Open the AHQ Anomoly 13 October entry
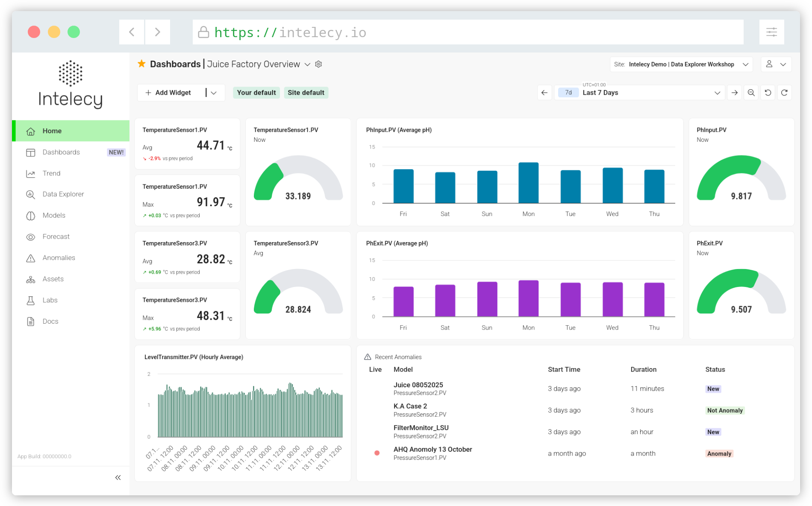Image resolution: width=812 pixels, height=506 pixels. pyautogui.click(x=432, y=449)
